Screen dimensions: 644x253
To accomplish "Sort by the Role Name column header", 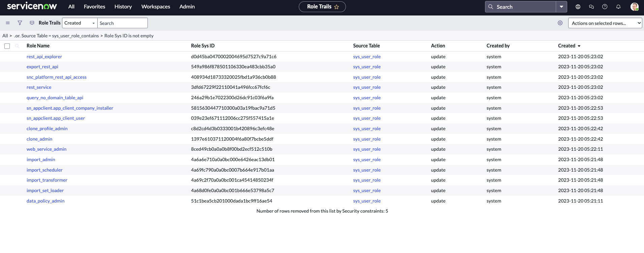I will tap(38, 46).
